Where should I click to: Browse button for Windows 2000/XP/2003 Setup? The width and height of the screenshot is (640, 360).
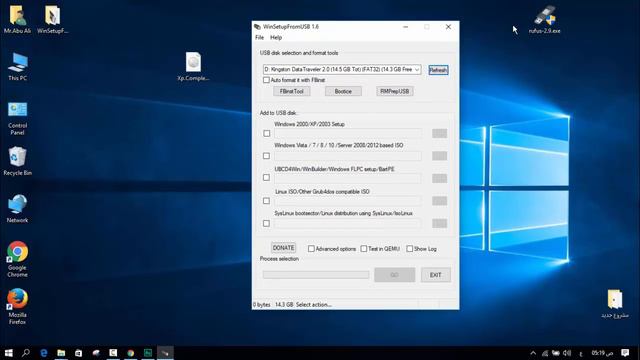click(x=440, y=133)
